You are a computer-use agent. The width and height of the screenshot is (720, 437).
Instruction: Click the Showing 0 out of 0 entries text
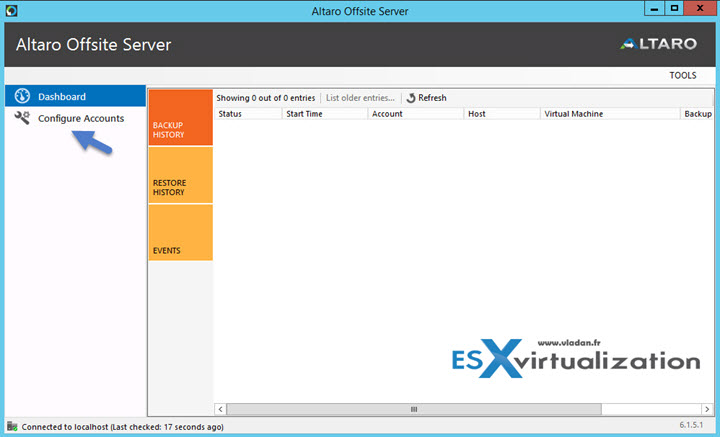tap(265, 98)
